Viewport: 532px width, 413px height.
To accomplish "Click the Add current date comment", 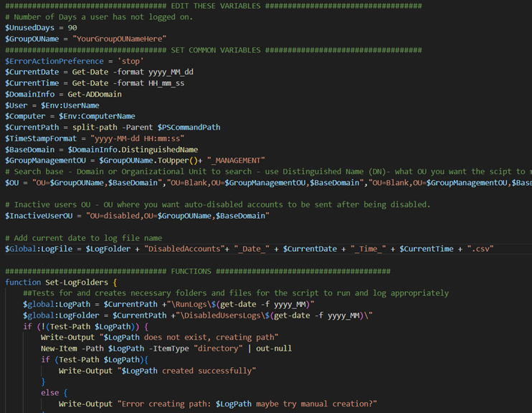I will click(83, 238).
